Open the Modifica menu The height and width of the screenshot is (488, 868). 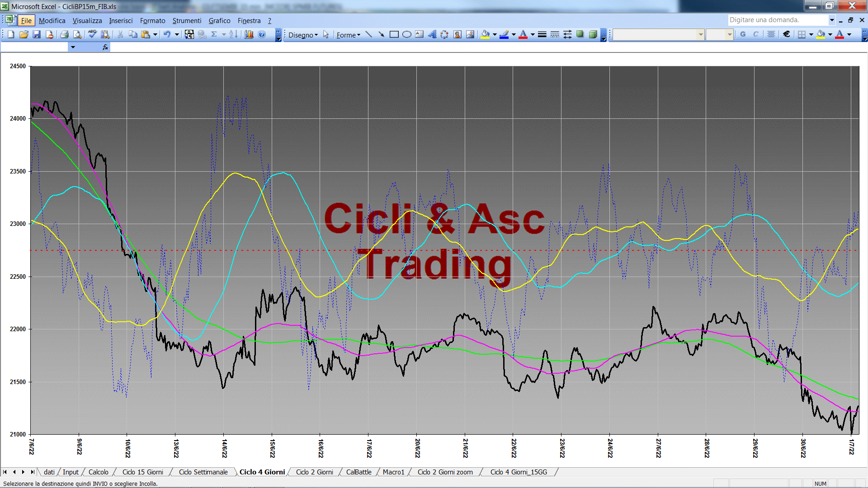pos(52,20)
